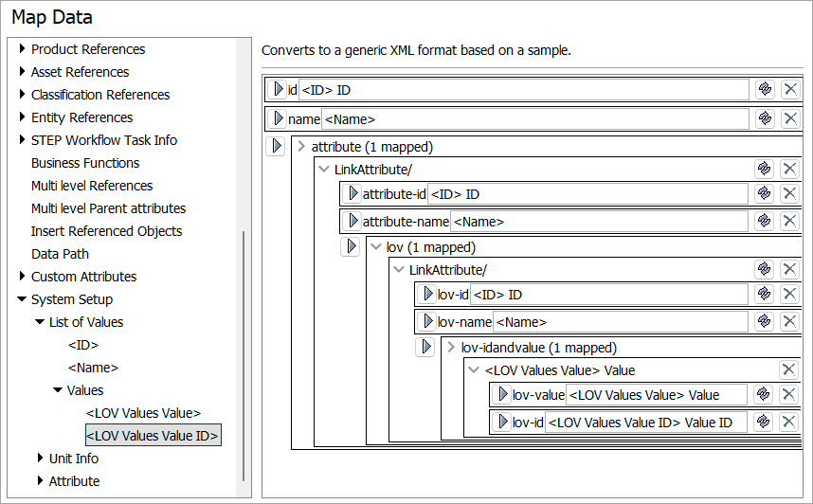Expand the Product References tree node
Screen dimensions: 813x504
(x=22, y=49)
